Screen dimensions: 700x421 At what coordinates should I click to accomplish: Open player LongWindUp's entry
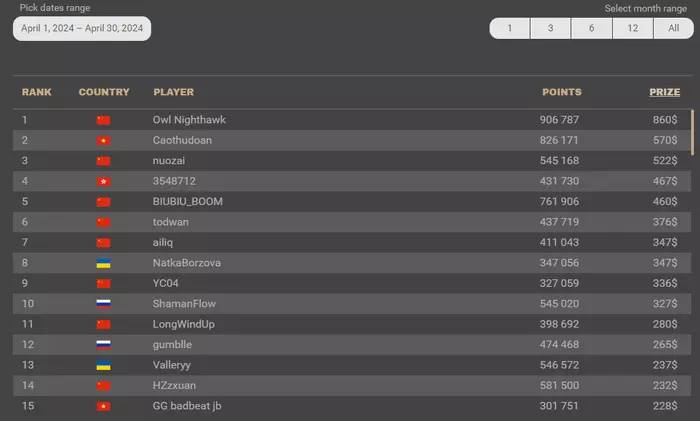184,324
